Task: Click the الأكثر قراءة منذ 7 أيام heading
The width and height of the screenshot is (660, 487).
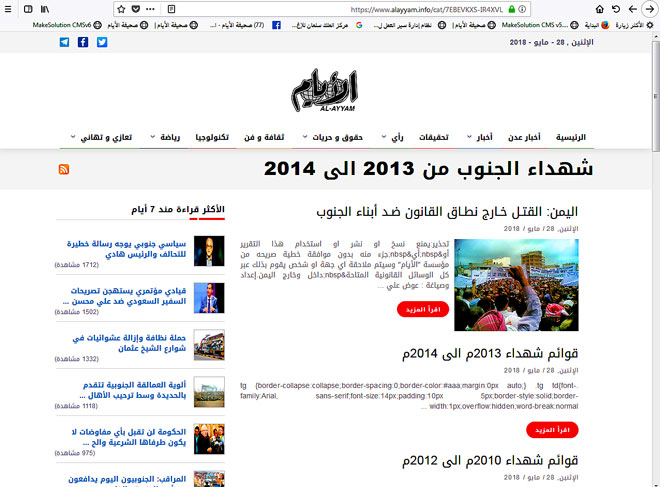Action: [178, 209]
